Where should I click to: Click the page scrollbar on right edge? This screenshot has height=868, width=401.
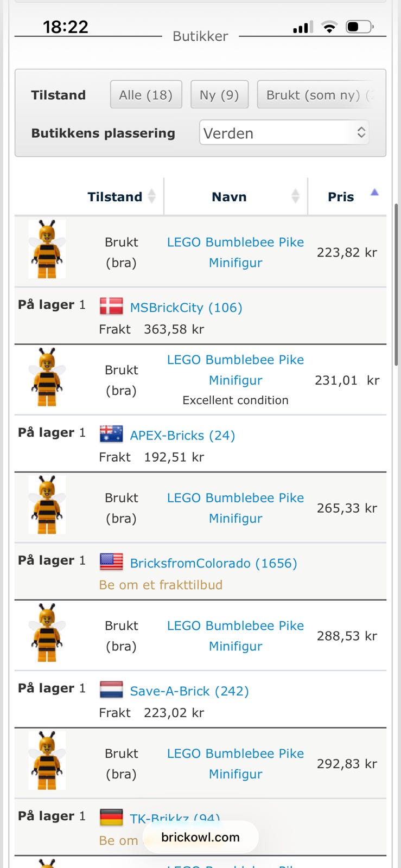(397, 285)
